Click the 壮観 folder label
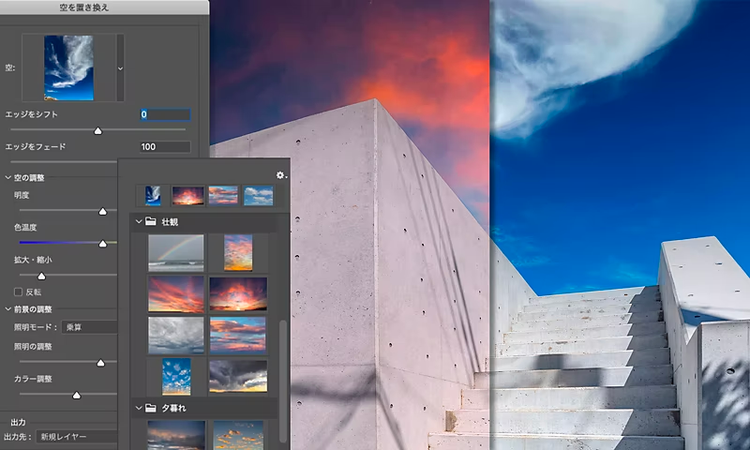The width and height of the screenshot is (750, 450). [x=170, y=222]
